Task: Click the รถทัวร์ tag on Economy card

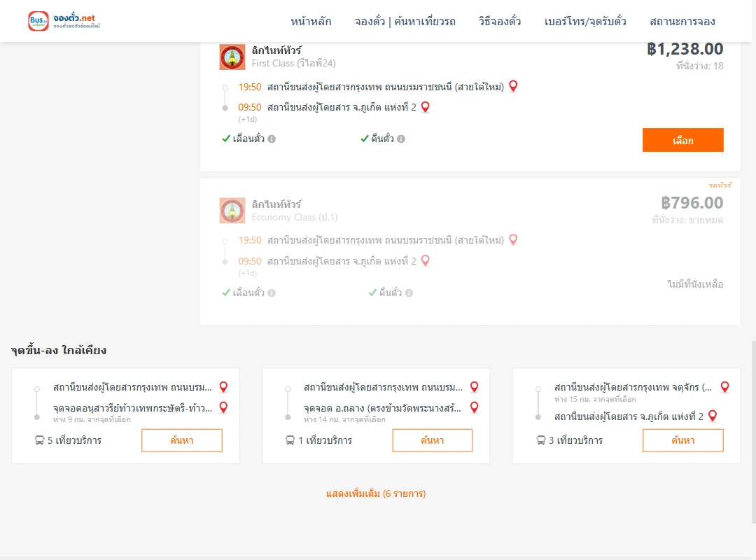Action: coord(720,185)
